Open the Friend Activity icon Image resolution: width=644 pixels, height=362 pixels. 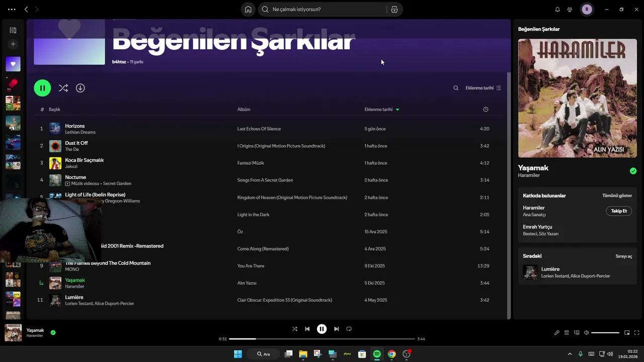tap(570, 9)
